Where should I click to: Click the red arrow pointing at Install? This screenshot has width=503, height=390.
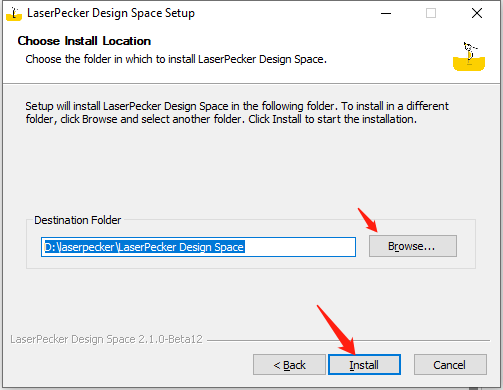click(336, 329)
